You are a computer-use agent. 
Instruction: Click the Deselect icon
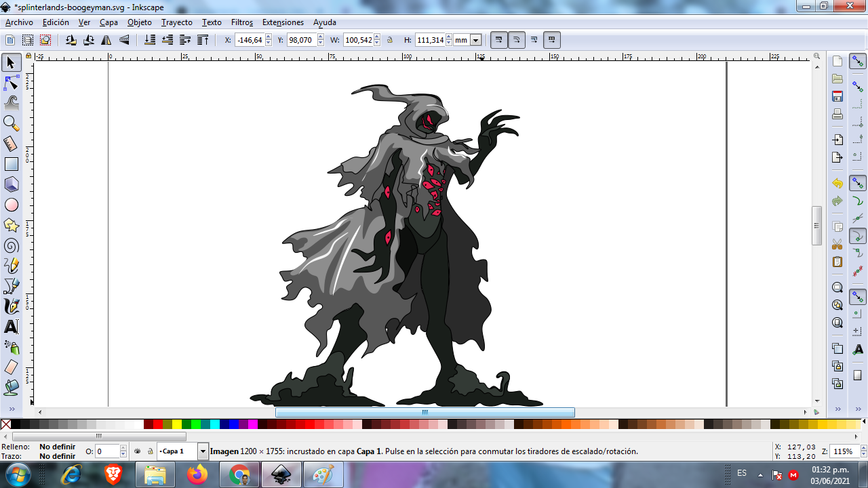coord(45,40)
